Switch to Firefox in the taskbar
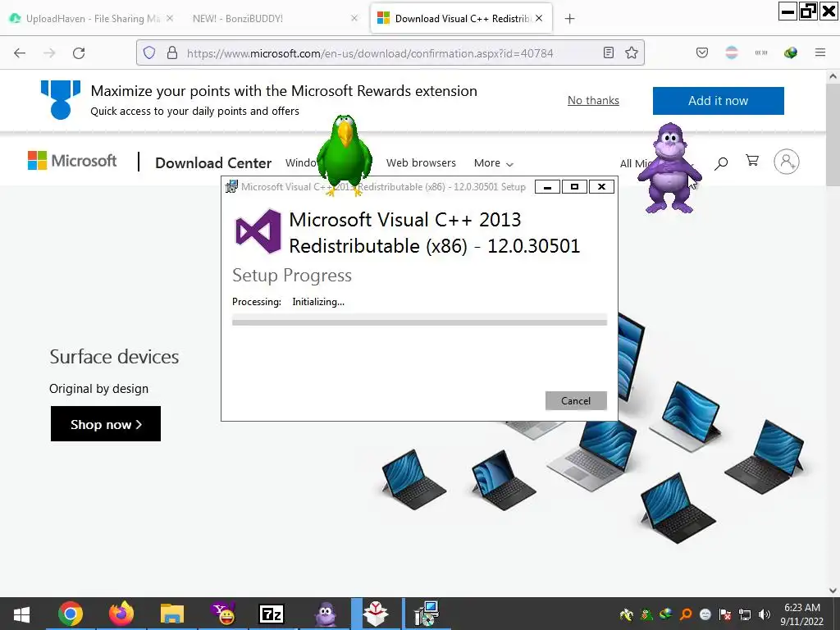Image resolution: width=840 pixels, height=630 pixels. coord(121,614)
